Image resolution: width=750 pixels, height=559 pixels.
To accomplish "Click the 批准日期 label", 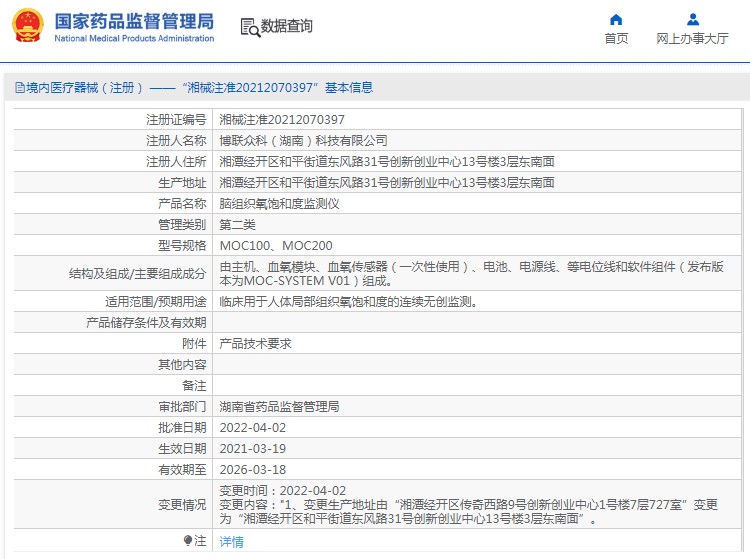I will pos(182,428).
